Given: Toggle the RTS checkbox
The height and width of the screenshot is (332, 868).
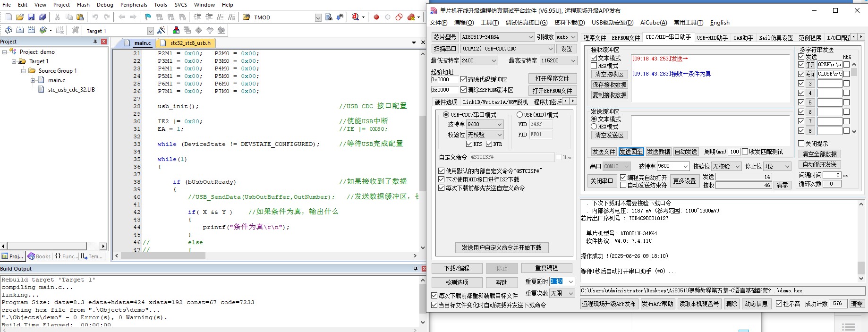Looking at the screenshot, I should [x=469, y=144].
